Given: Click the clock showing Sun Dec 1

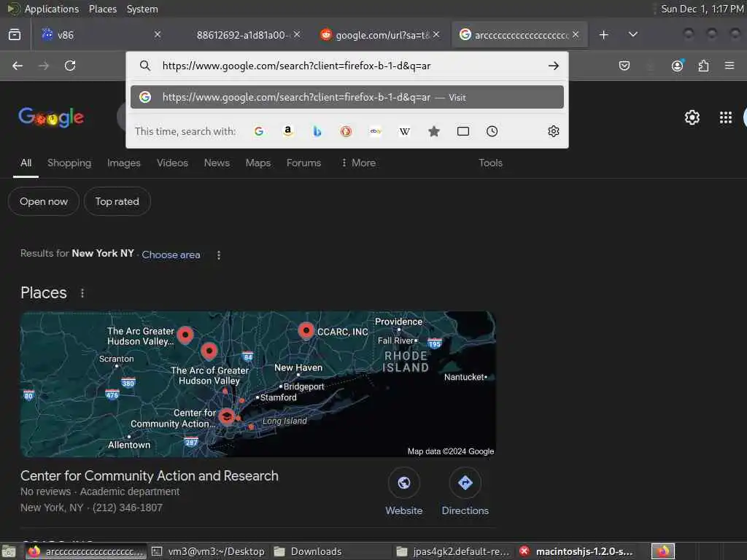Looking at the screenshot, I should (x=702, y=9).
